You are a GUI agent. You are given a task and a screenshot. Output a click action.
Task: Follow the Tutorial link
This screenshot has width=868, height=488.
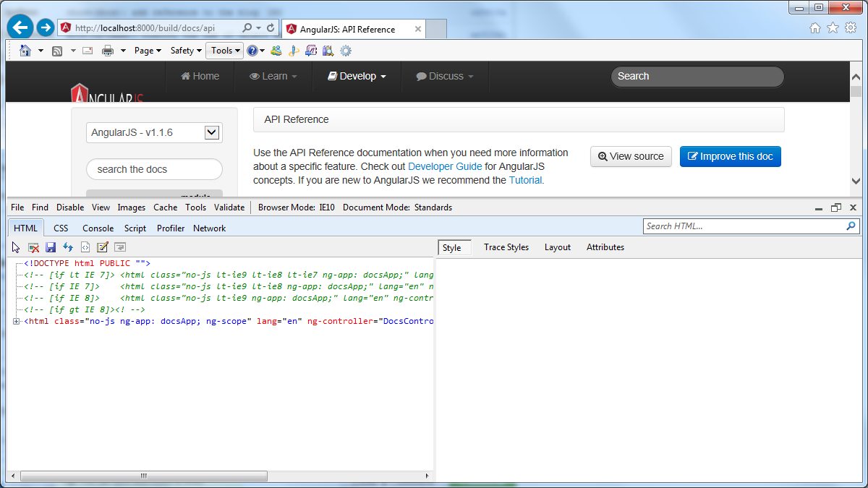[525, 180]
